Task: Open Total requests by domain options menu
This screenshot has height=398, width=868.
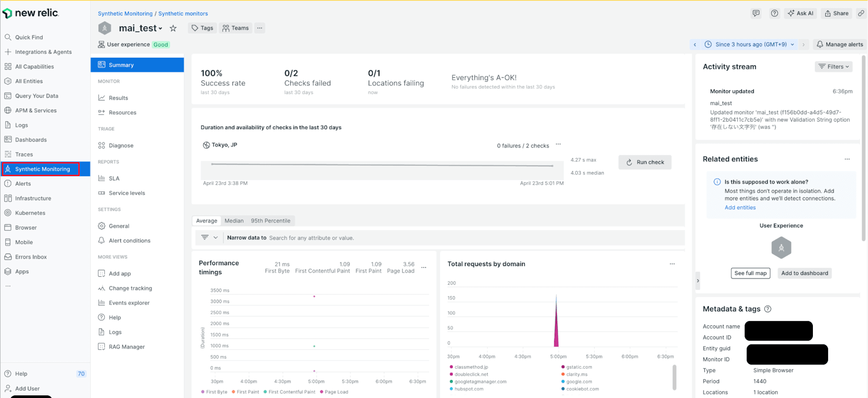Action: (672, 264)
